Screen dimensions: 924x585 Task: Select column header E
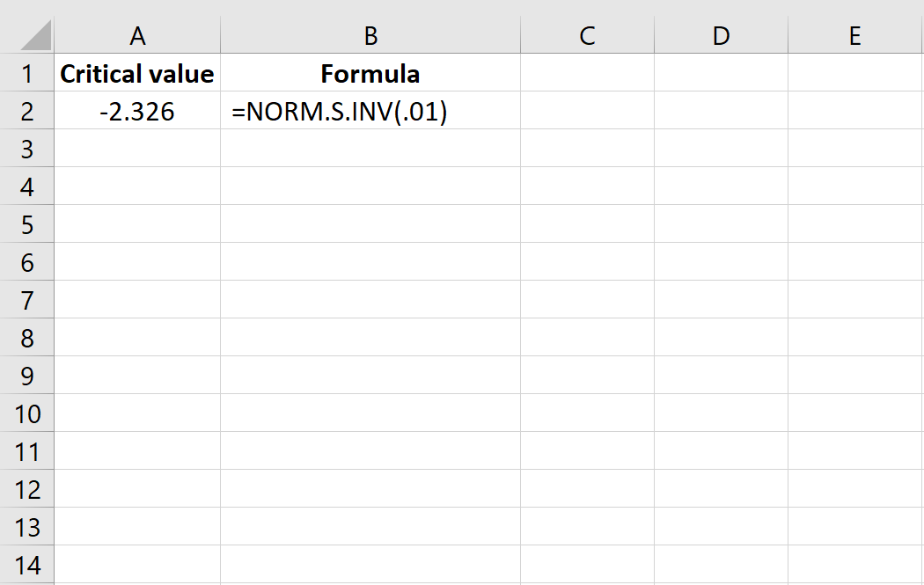click(854, 35)
